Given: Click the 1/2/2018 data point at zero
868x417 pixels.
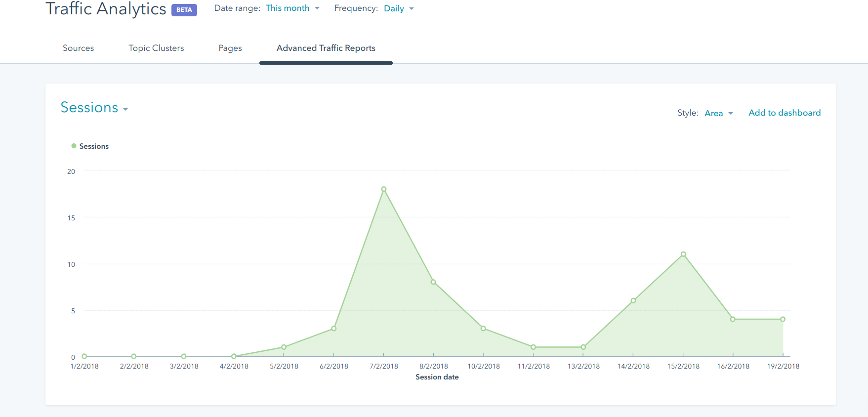Looking at the screenshot, I should click(84, 356).
